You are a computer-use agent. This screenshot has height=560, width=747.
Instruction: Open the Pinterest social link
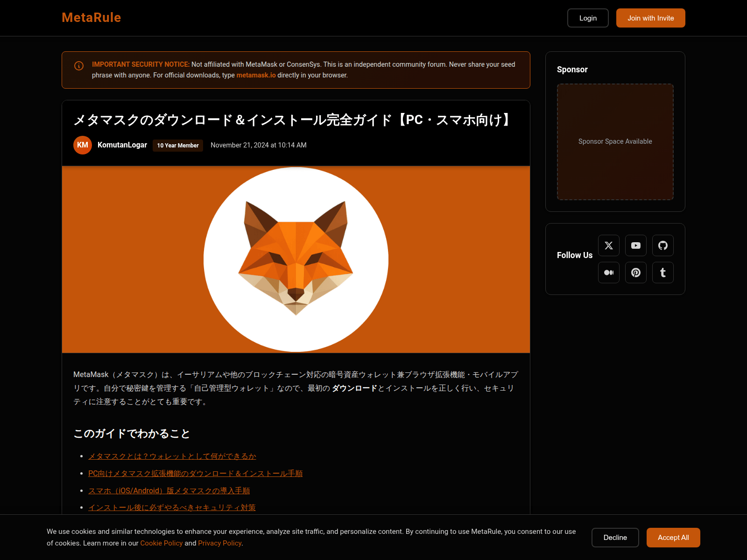tap(636, 273)
